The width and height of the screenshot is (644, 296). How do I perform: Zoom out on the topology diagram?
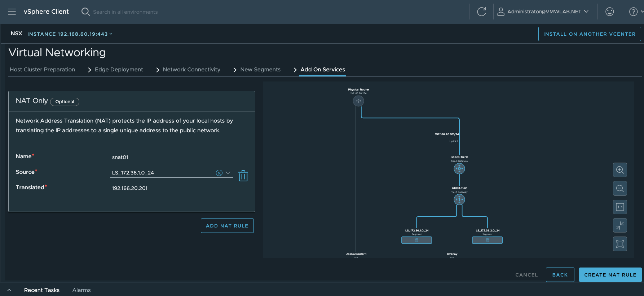620,188
